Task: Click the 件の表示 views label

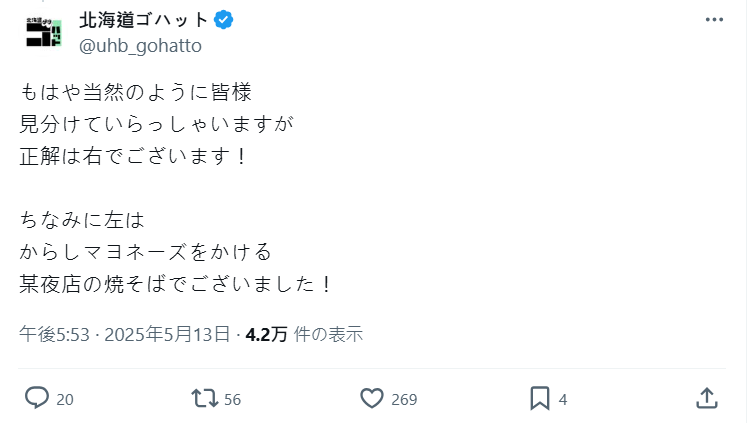Action: [329, 334]
